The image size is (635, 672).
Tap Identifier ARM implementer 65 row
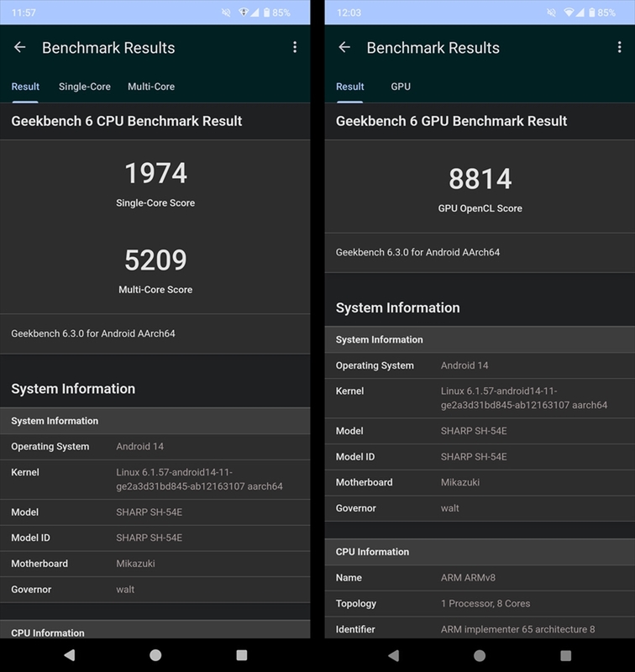click(x=480, y=627)
